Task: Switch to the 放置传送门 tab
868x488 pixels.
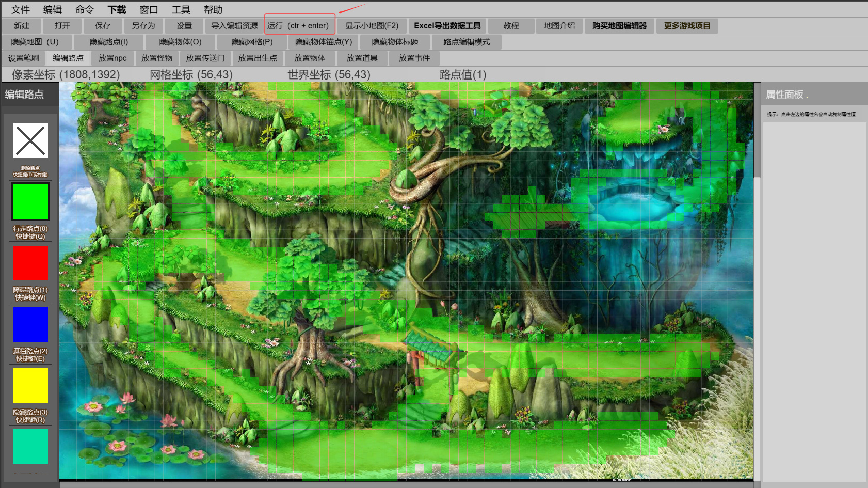Action: click(x=205, y=58)
